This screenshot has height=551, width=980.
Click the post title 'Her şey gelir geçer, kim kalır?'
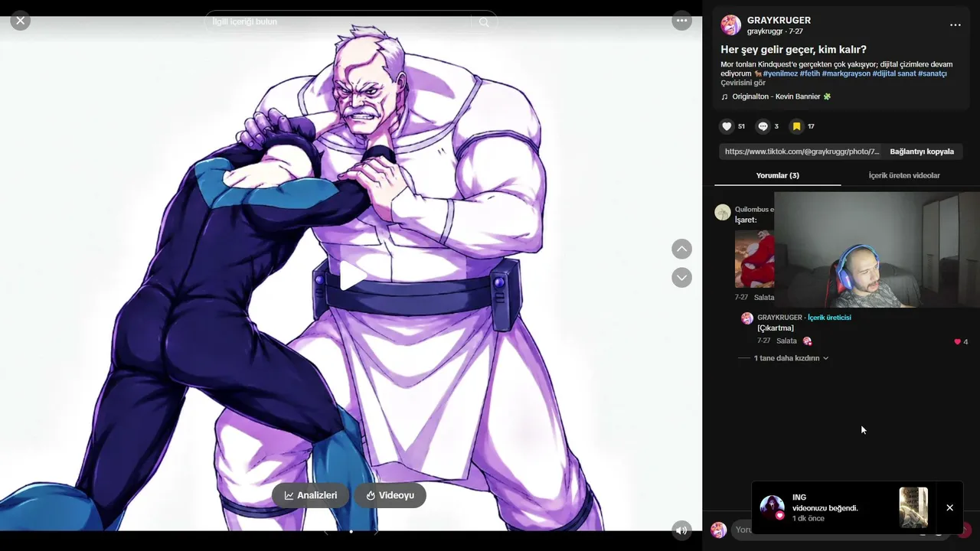pos(793,50)
